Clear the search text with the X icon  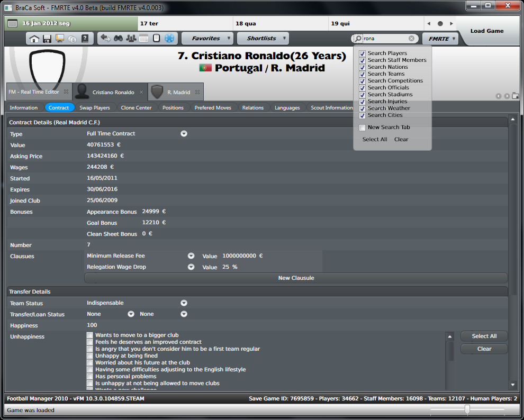pyautogui.click(x=411, y=39)
